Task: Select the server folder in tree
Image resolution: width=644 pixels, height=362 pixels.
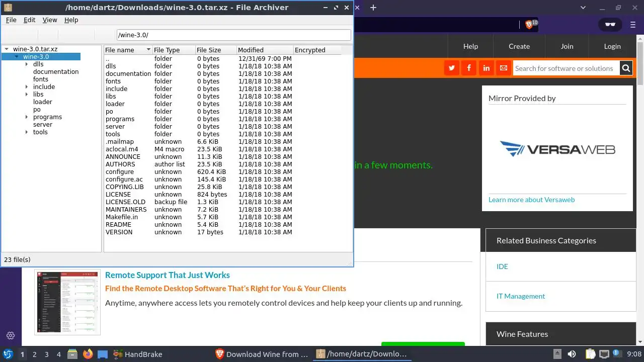Action: [x=43, y=125]
